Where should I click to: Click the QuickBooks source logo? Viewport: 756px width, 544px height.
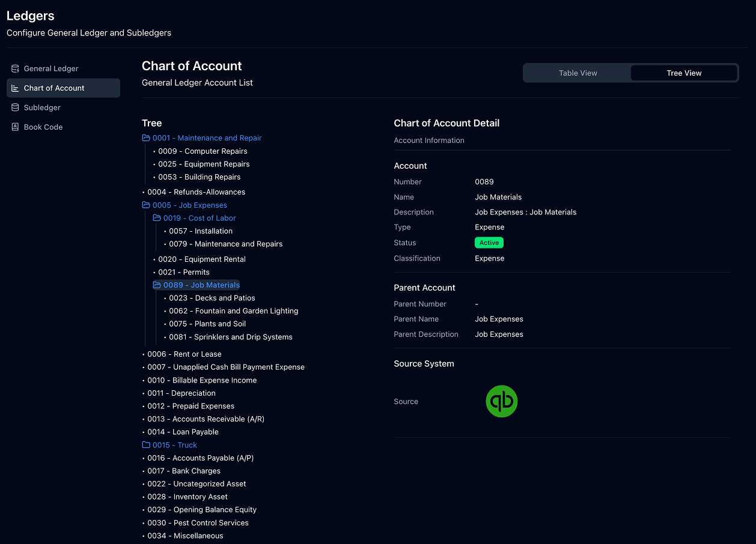(502, 402)
